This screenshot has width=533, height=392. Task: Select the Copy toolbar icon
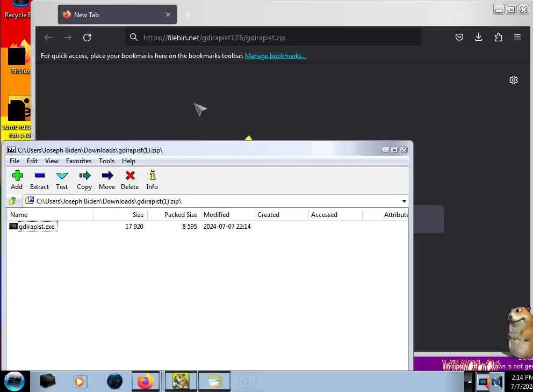[84, 180]
